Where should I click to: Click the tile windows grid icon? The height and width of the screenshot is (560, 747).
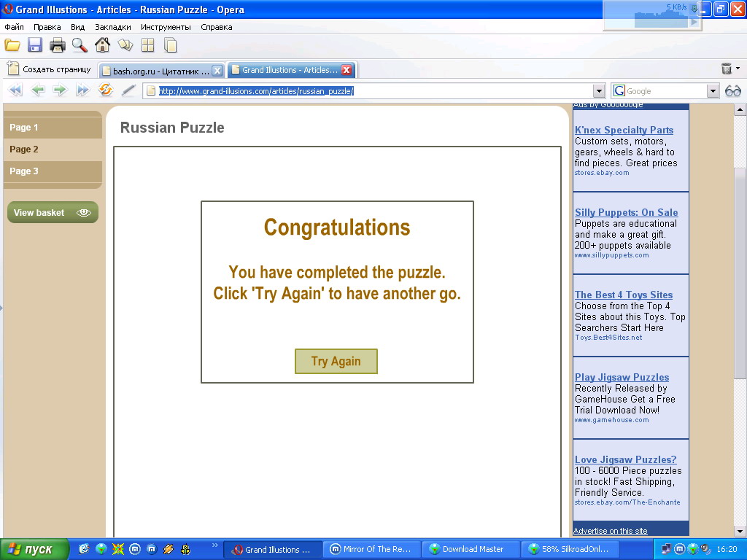tap(147, 45)
